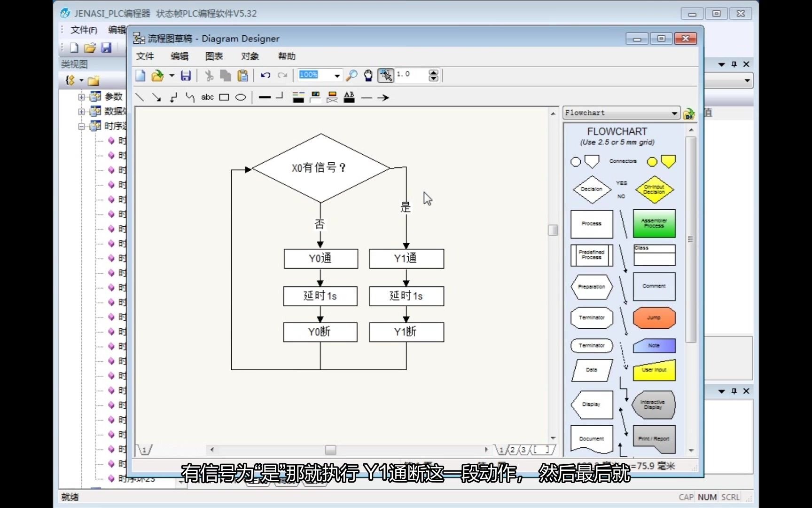
Task: Select the arrow line drawing tool
Action: click(x=156, y=97)
